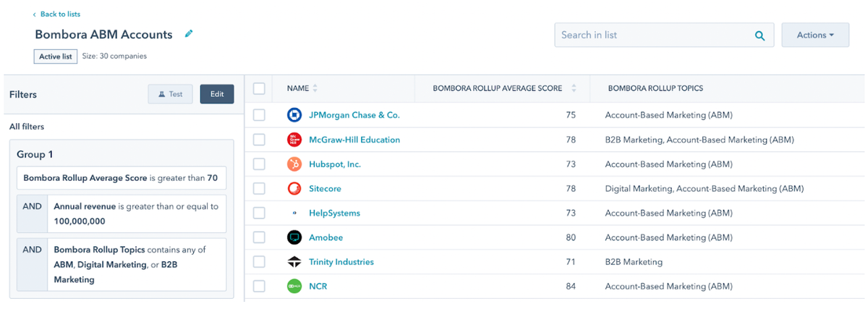
Task: Click the NCR green logo icon
Action: point(294,287)
